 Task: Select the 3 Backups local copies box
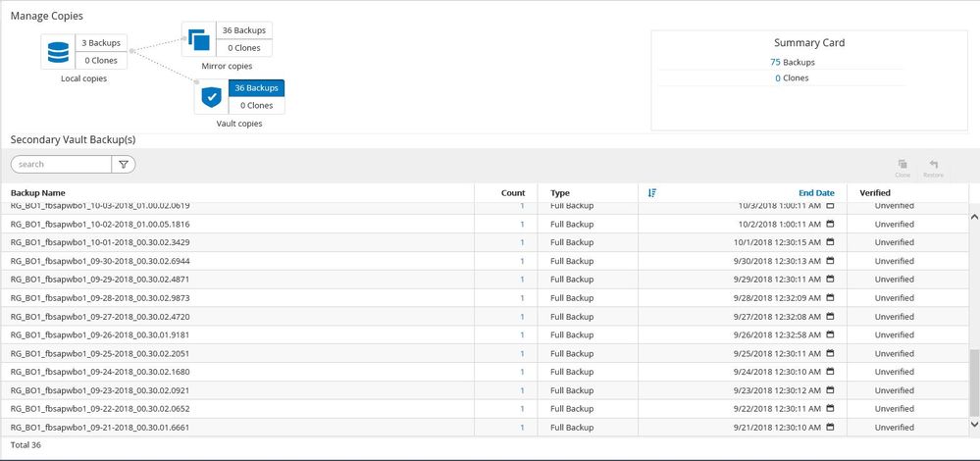pyautogui.click(x=101, y=42)
